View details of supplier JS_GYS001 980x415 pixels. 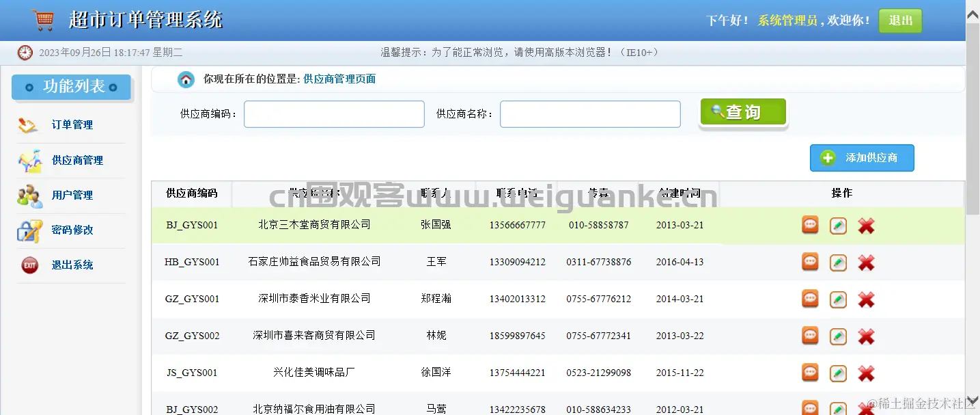pos(810,372)
